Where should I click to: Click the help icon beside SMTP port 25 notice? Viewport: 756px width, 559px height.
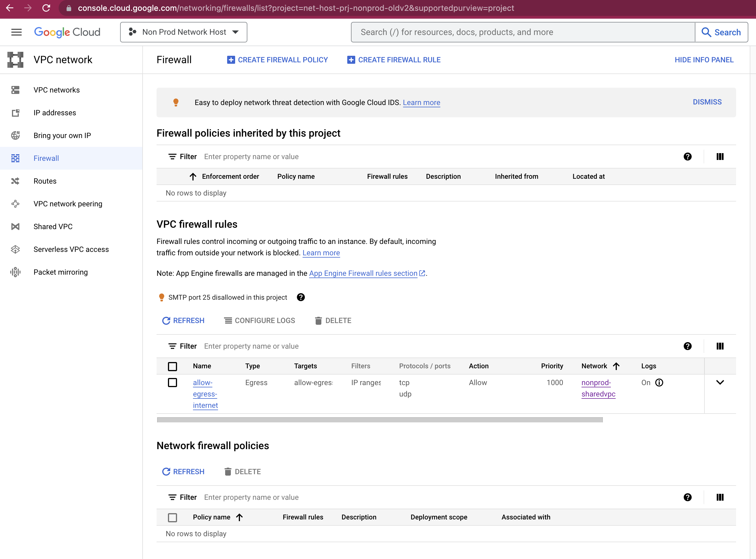pos(301,297)
